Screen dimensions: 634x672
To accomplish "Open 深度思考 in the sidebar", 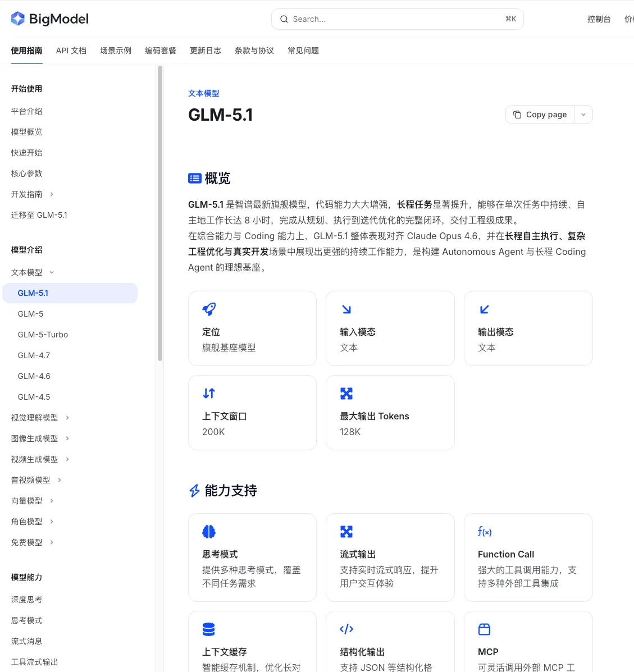I will [26, 600].
